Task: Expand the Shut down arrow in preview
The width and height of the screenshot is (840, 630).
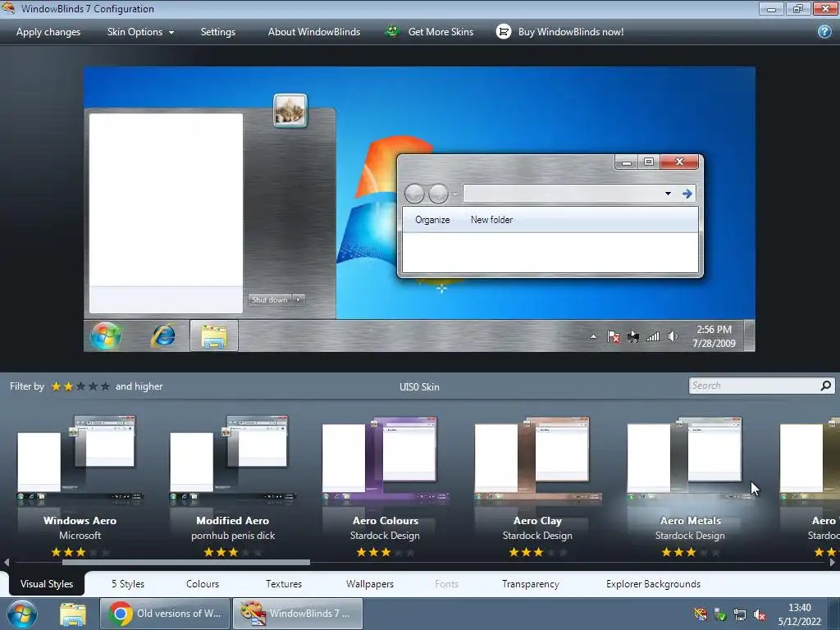Action: point(299,299)
